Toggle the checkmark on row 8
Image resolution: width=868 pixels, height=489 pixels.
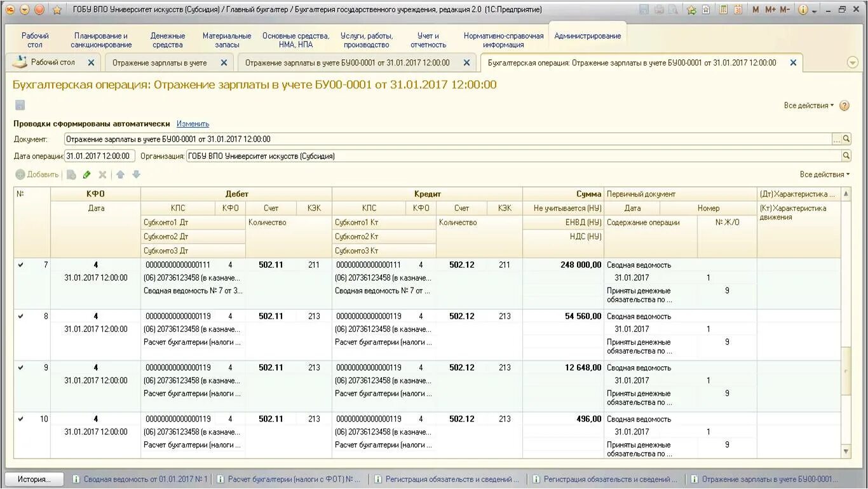pyautogui.click(x=20, y=316)
